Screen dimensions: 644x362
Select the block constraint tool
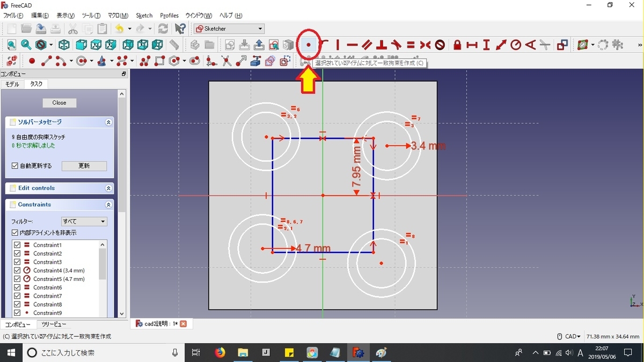click(440, 45)
